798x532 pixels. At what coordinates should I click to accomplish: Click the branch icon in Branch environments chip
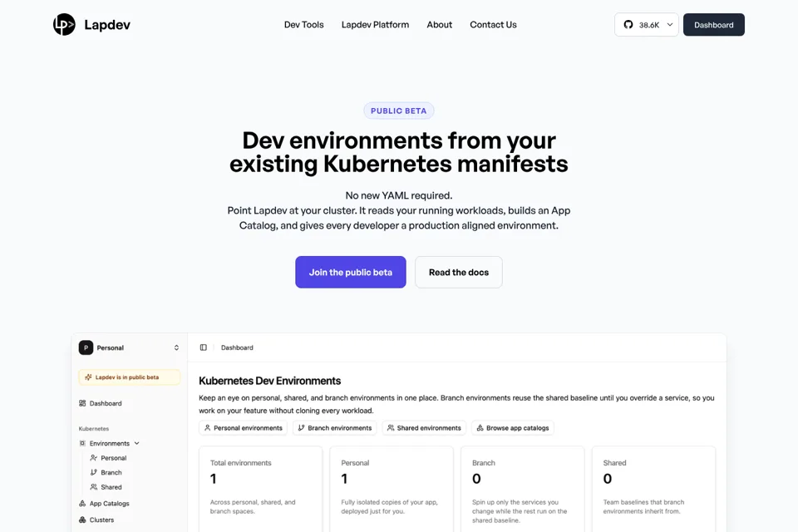pos(301,428)
